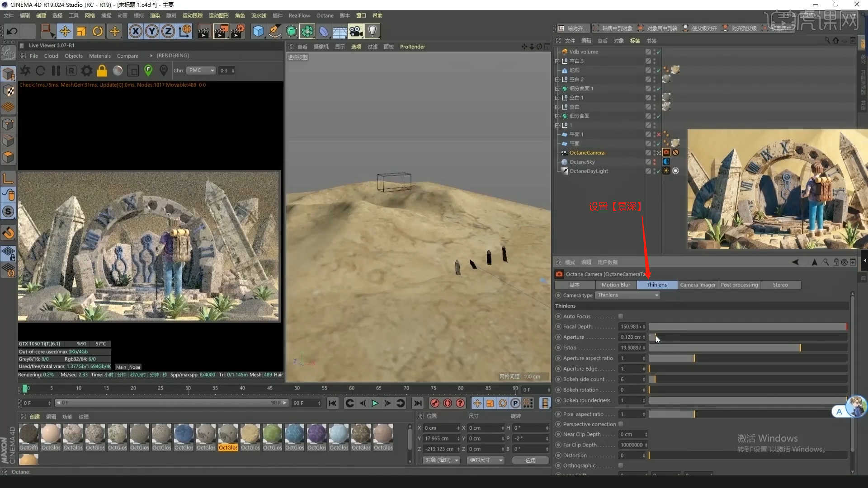This screenshot has width=868, height=488.
Task: Expand the 细分曲面.1 tree item
Action: [557, 89]
